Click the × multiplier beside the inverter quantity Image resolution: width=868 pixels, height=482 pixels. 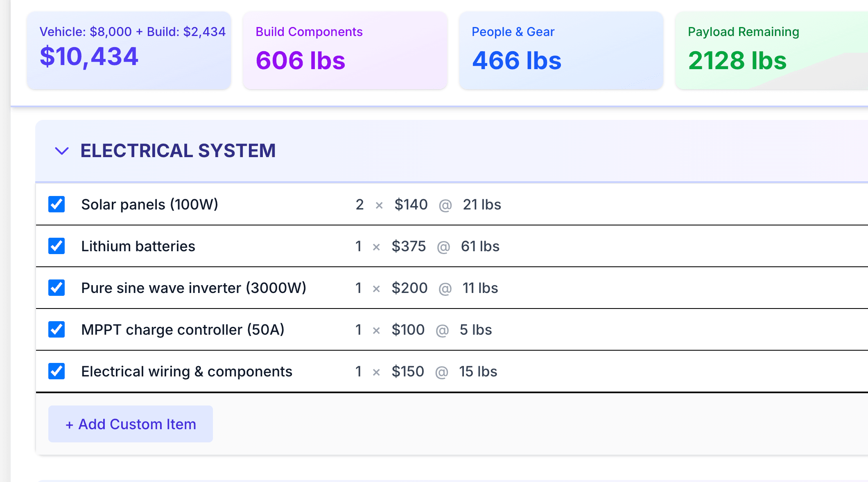click(x=376, y=288)
